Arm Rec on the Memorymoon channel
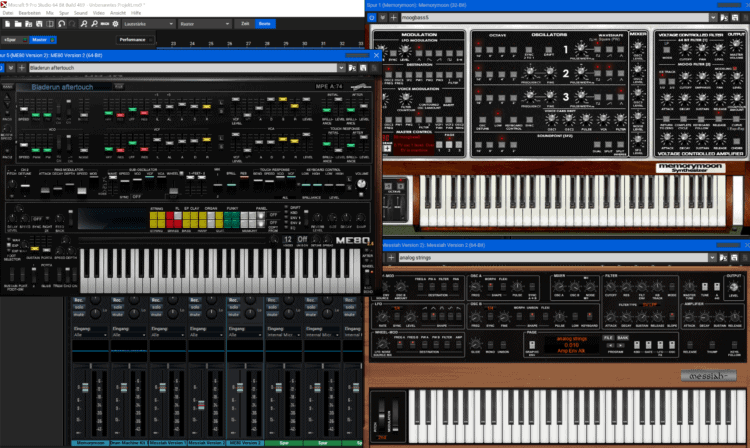Image resolution: width=750 pixels, height=448 pixels. coord(78,300)
